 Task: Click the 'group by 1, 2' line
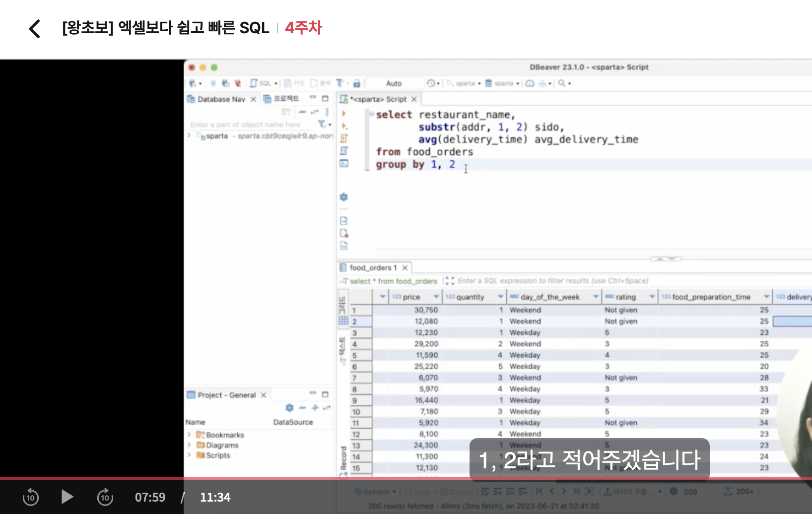point(415,164)
